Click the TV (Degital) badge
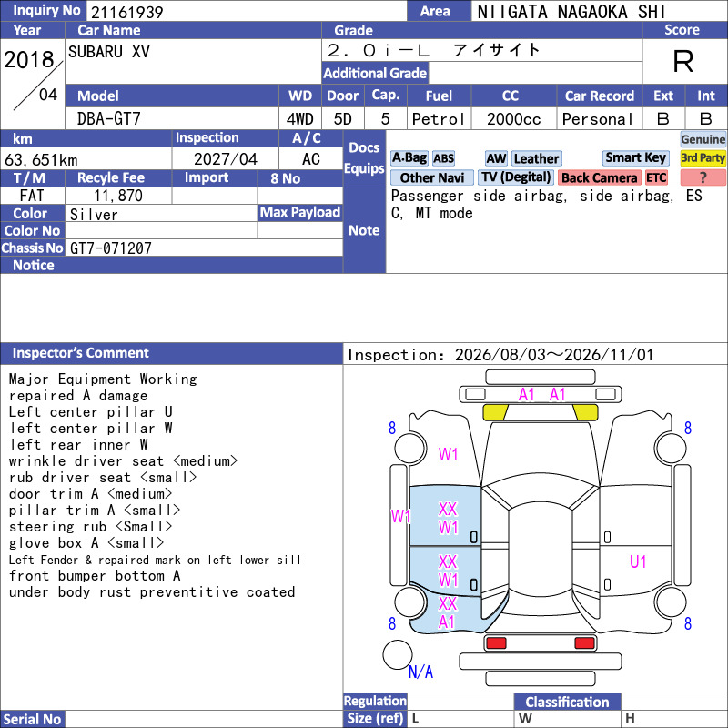 516,177
